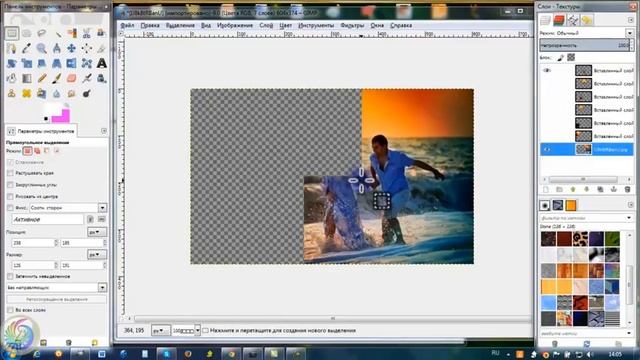The image size is (640, 360).
Task: Select the Text tool
Action: tap(101, 63)
